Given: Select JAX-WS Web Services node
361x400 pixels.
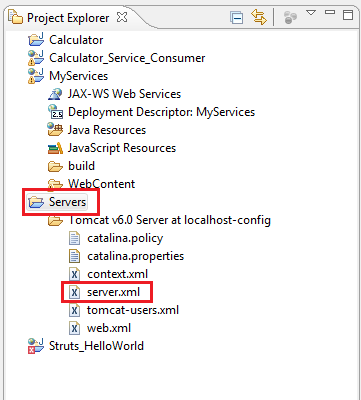Looking at the screenshot, I should pyautogui.click(x=124, y=94).
